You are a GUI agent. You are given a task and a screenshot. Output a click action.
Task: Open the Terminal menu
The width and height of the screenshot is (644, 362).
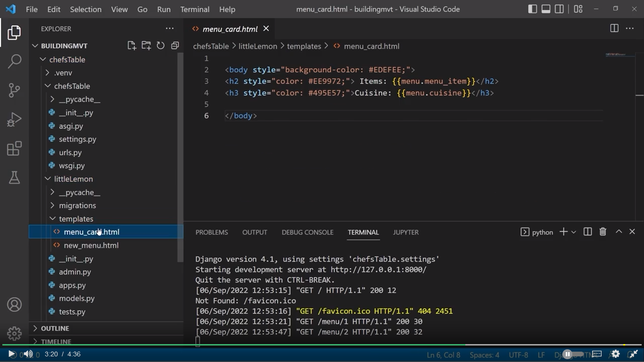click(195, 9)
